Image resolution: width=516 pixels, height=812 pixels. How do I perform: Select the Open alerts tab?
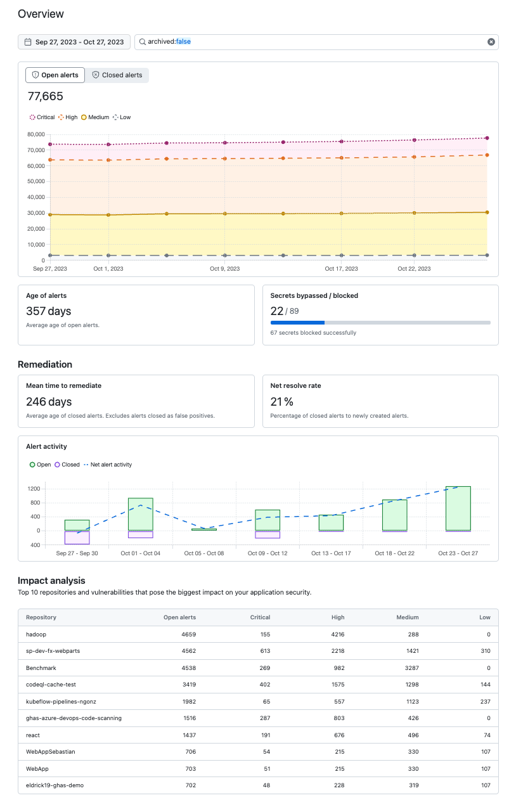[55, 75]
